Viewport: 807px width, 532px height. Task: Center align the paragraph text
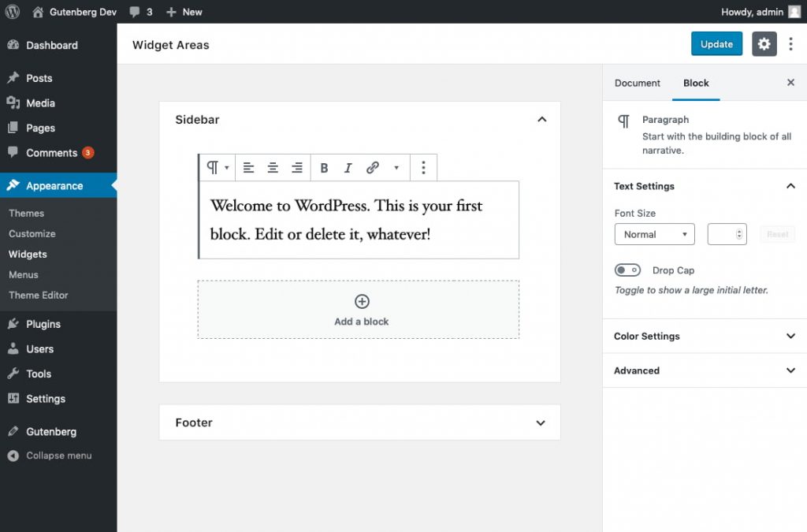tap(273, 168)
